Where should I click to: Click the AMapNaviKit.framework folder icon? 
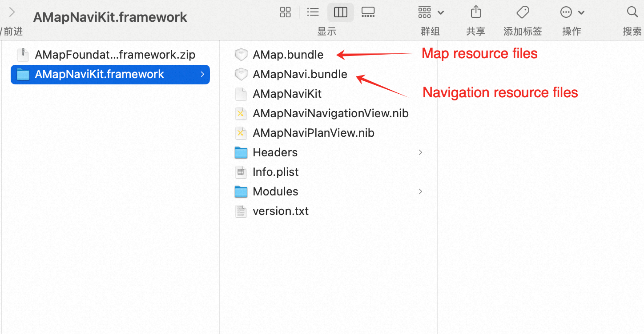coord(23,74)
